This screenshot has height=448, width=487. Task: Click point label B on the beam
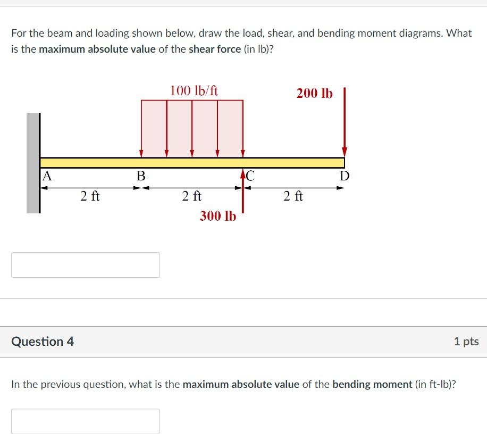[x=140, y=176]
